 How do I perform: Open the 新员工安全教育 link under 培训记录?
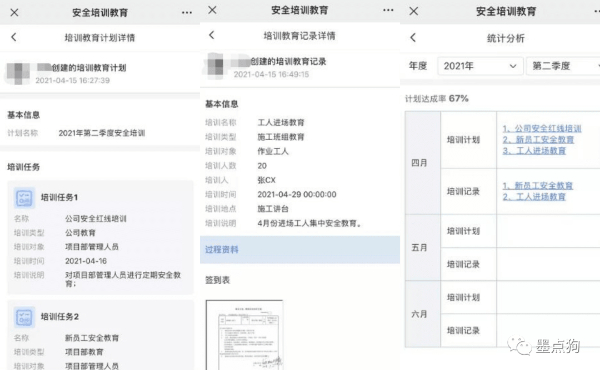click(x=538, y=186)
